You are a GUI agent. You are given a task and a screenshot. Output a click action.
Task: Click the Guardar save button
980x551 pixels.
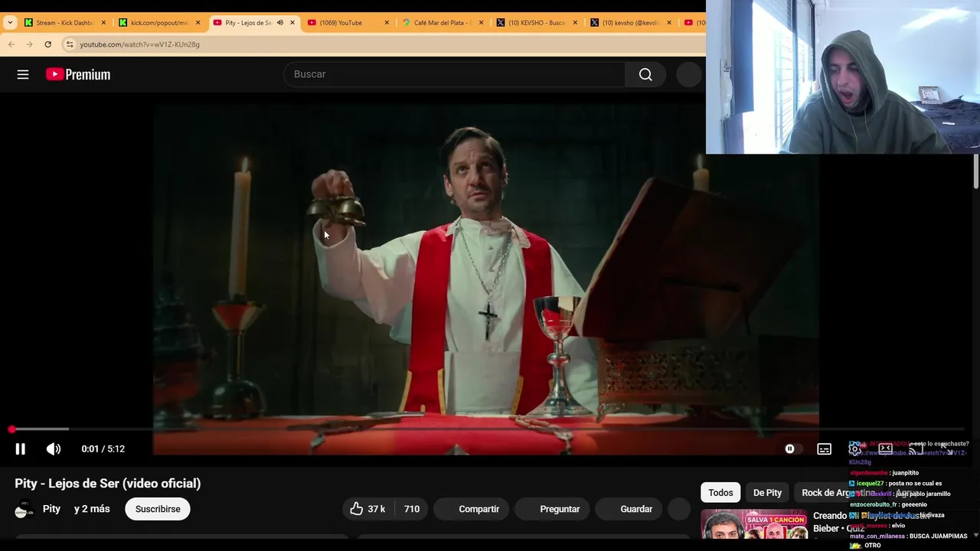tap(629, 509)
